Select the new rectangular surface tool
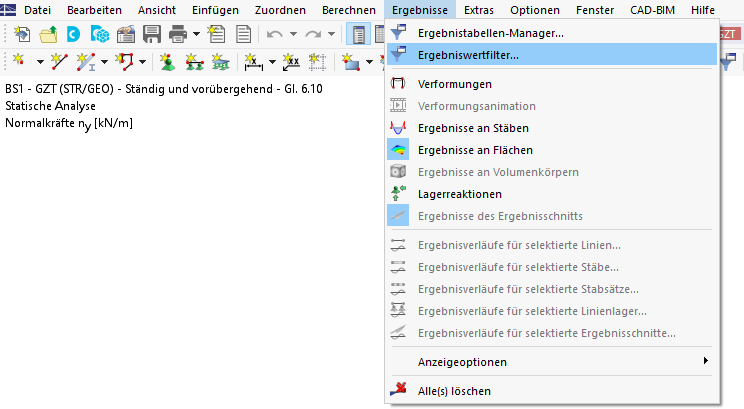The width and height of the screenshot is (744, 409). click(x=351, y=62)
